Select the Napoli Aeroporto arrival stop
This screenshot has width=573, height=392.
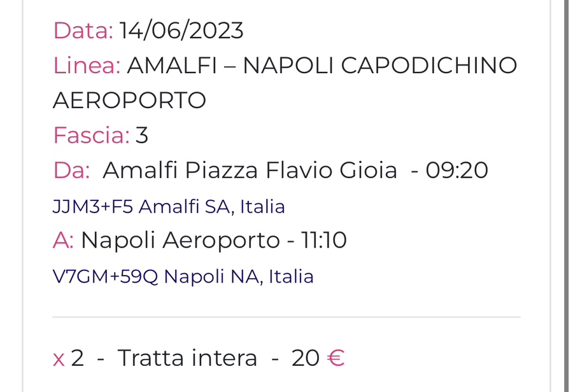(181, 241)
